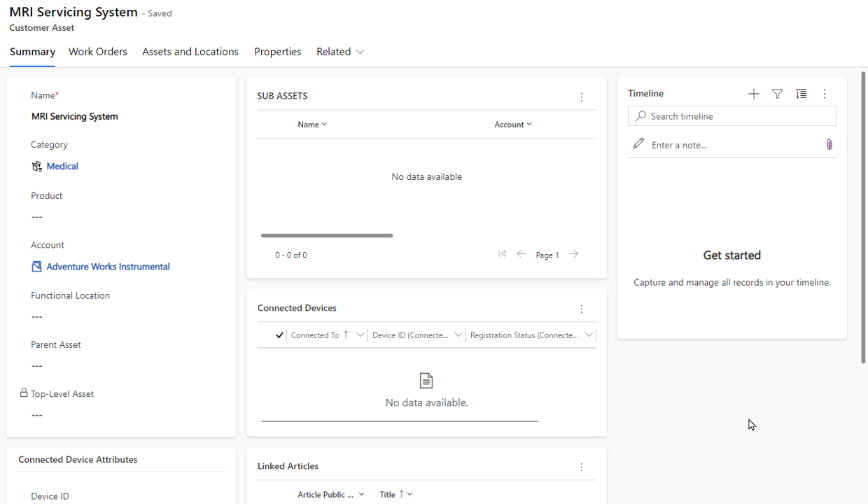The height and width of the screenshot is (504, 868).
Task: Toggle sort arrow on Title column
Action: point(401,494)
